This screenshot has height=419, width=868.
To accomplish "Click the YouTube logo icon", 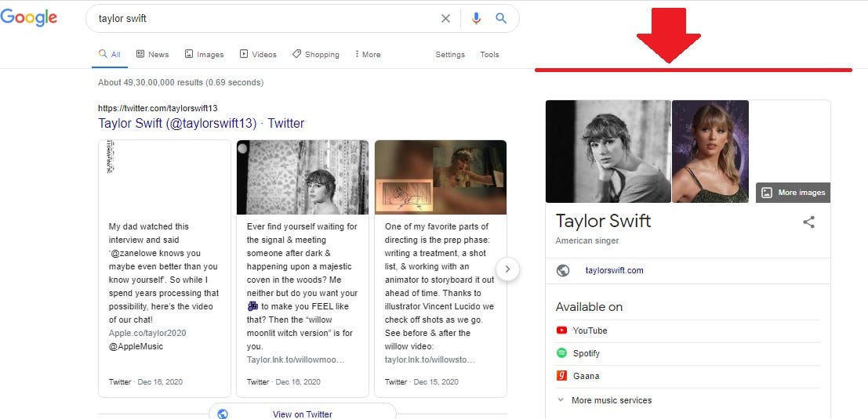I will coord(562,331).
